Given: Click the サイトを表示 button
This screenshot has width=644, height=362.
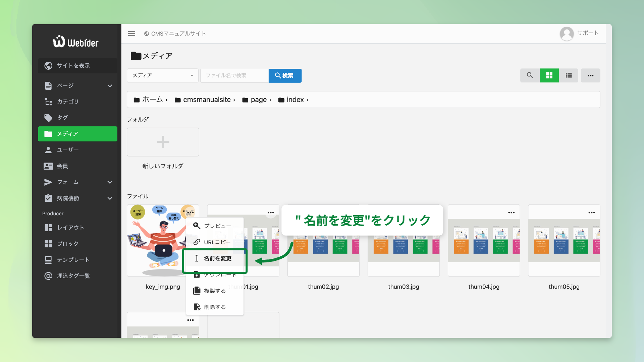Looking at the screenshot, I should click(x=78, y=66).
